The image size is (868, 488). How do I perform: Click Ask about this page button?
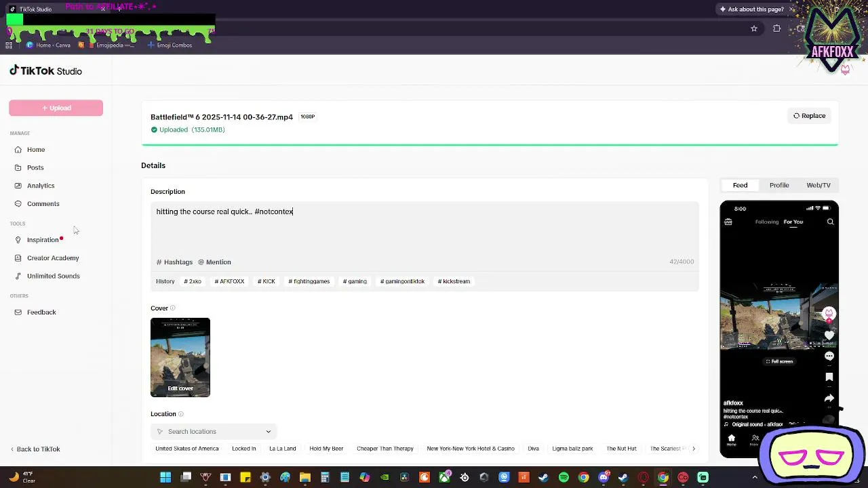coord(752,9)
